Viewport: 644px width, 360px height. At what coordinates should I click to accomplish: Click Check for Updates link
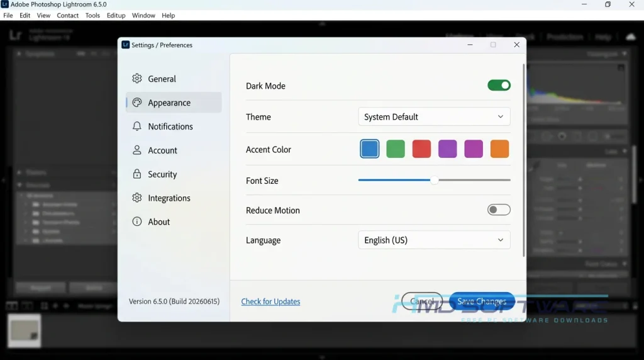click(270, 301)
